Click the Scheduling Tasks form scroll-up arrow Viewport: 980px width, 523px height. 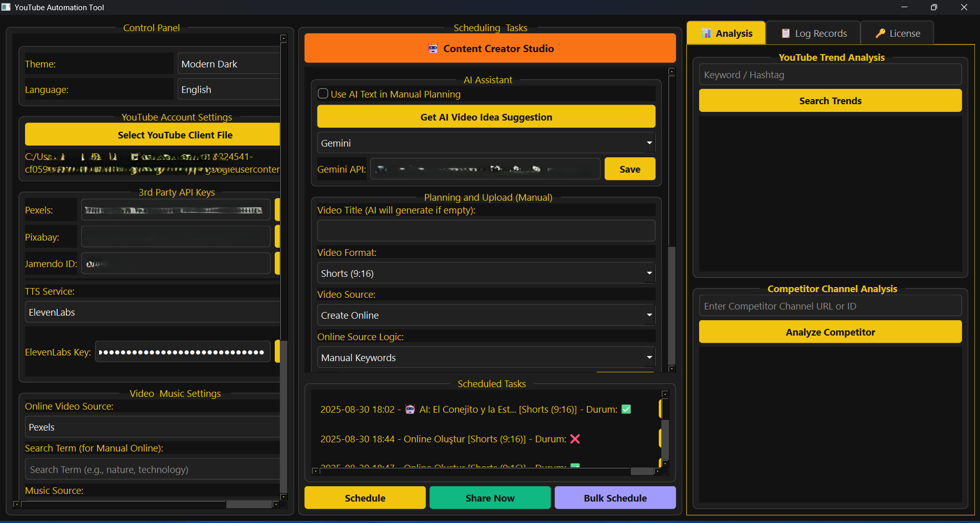[672, 72]
